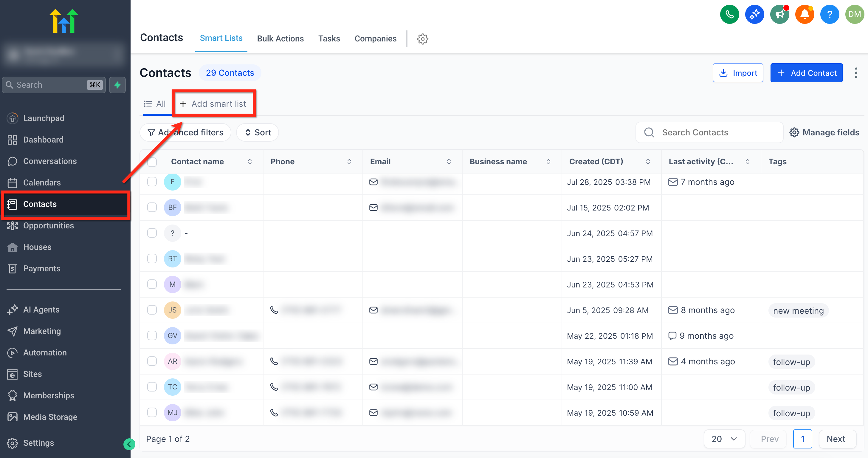This screenshot has width=868, height=458.
Task: Open the 20 per page dropdown
Action: click(x=724, y=439)
